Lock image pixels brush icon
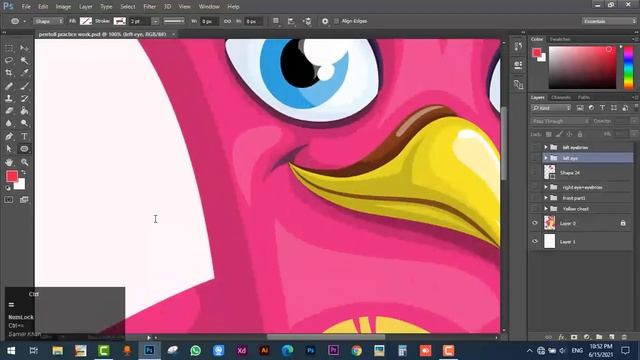 pos(559,134)
